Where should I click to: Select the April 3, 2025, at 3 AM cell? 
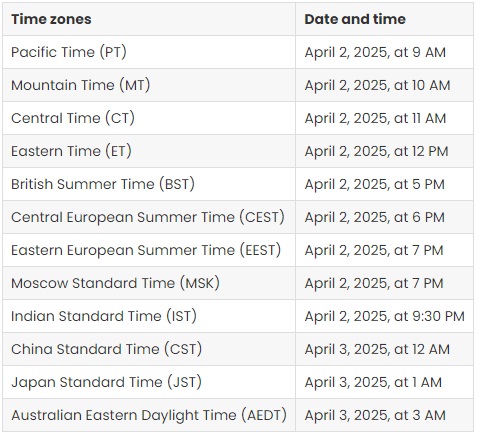[x=384, y=415]
